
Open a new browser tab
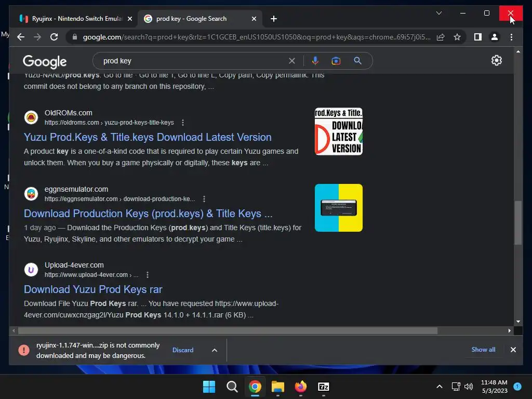tap(274, 19)
